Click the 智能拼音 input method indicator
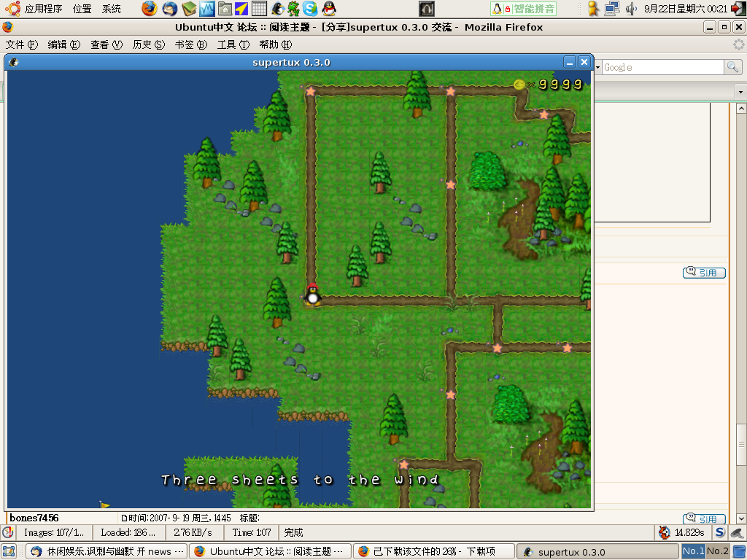The height and width of the screenshot is (560, 747). [524, 9]
